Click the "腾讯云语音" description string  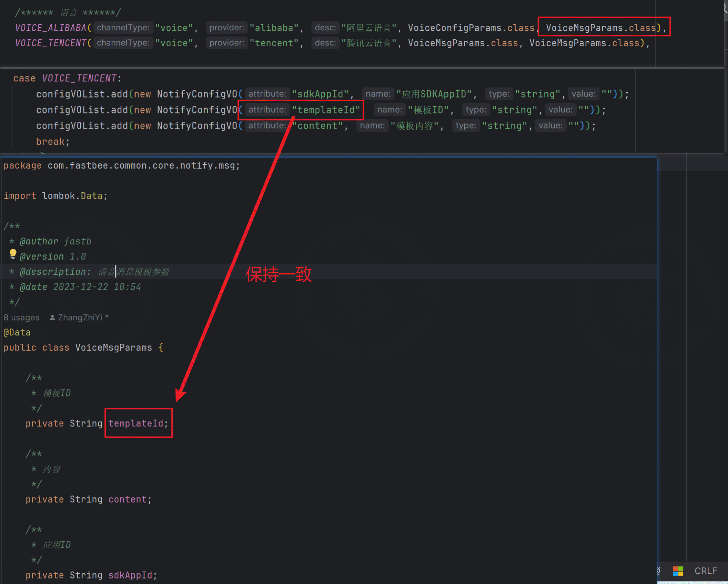[x=369, y=43]
